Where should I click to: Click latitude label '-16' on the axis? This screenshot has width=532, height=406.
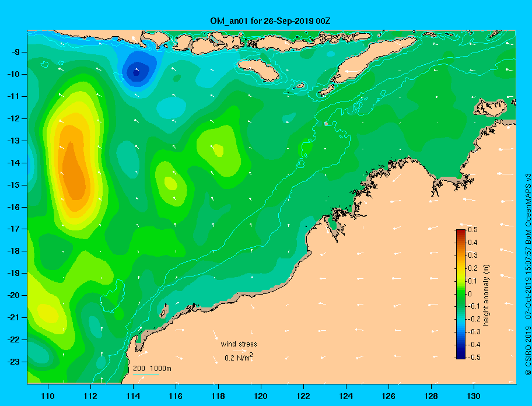point(13,207)
